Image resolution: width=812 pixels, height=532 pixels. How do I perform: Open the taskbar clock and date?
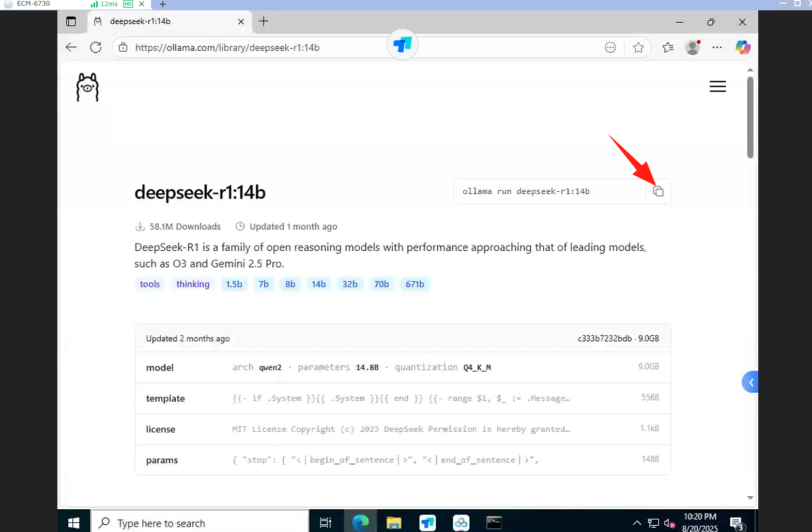coord(700,522)
